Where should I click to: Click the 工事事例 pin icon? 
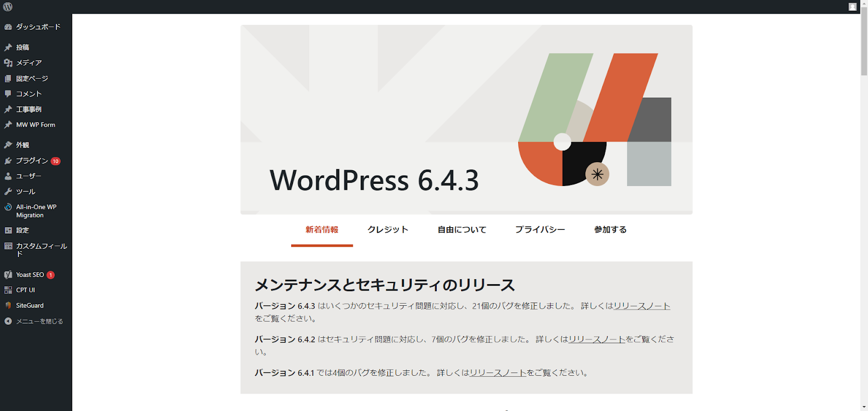pyautogui.click(x=8, y=109)
